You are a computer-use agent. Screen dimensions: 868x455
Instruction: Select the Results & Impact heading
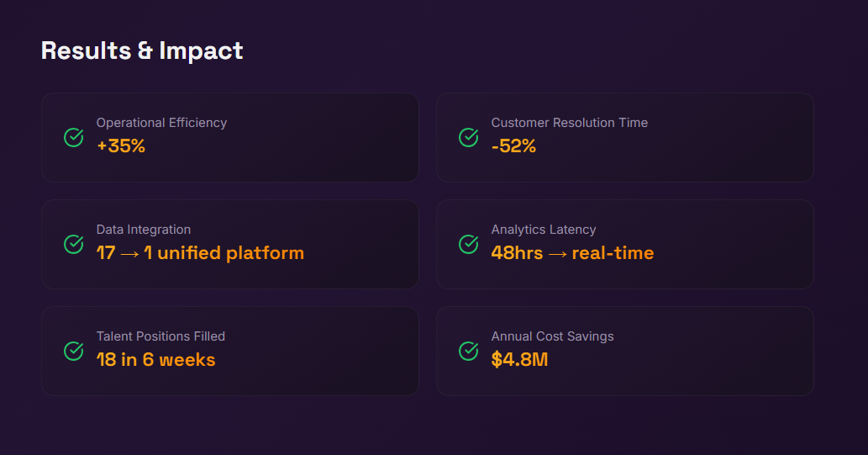point(142,50)
